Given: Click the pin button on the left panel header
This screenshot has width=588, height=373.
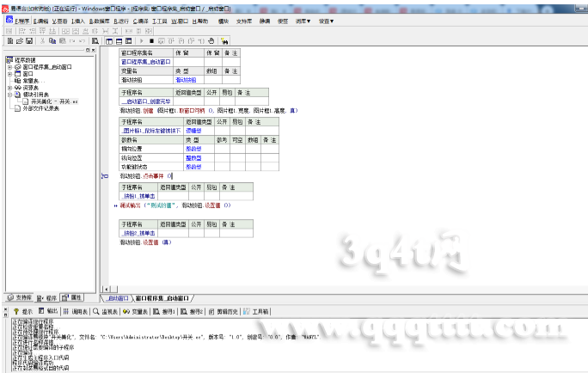Looking at the screenshot, I should pyautogui.click(x=88, y=50).
